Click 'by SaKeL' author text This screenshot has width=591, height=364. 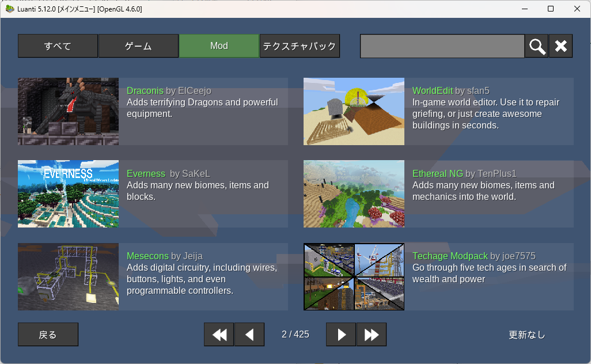190,174
